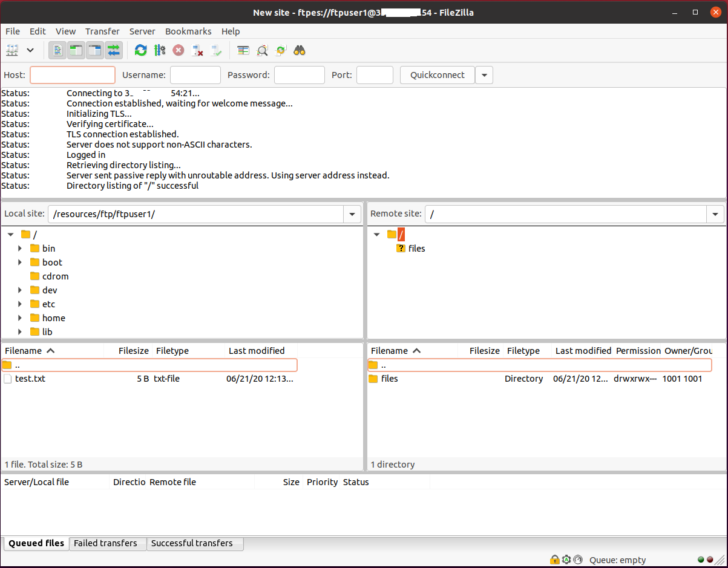Switch to the Queued files tab
728x568 pixels.
coord(36,543)
